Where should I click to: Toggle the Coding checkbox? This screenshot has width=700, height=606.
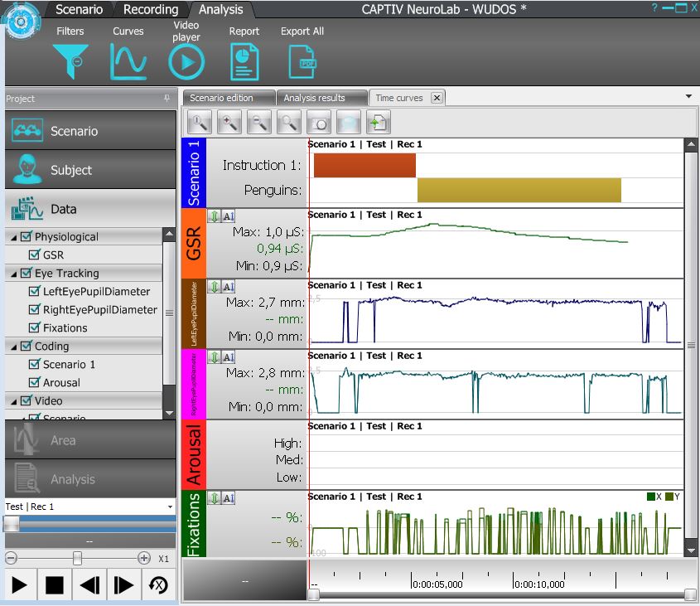(x=27, y=346)
